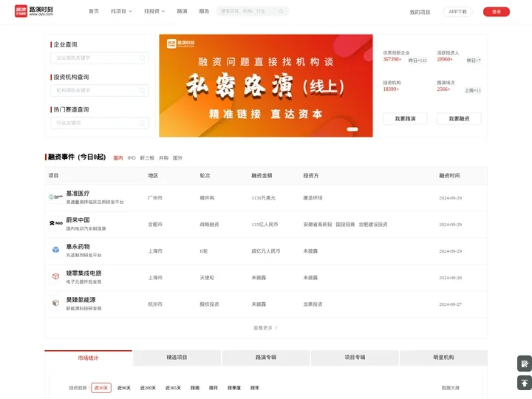Open 路演 navigation item
The image size is (532, 399).
(182, 11)
